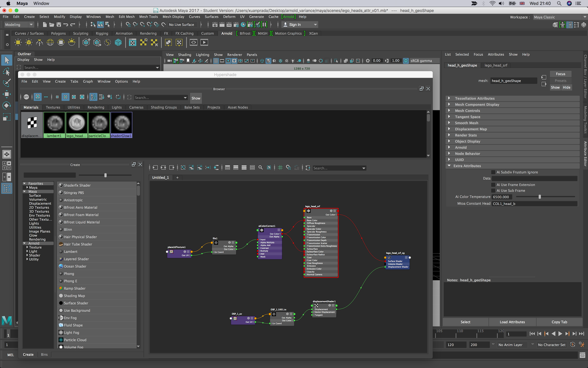This screenshot has height=368, width=588.
Task: Click the Mtoa Constant Head value field
Action: [x=534, y=204]
